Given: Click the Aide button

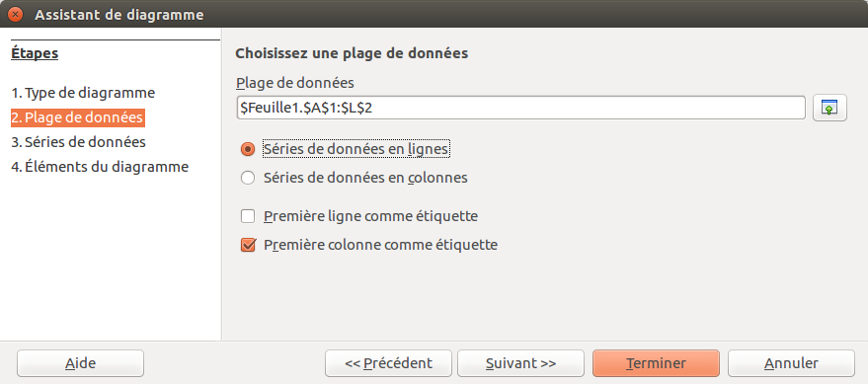Looking at the screenshot, I should [80, 363].
